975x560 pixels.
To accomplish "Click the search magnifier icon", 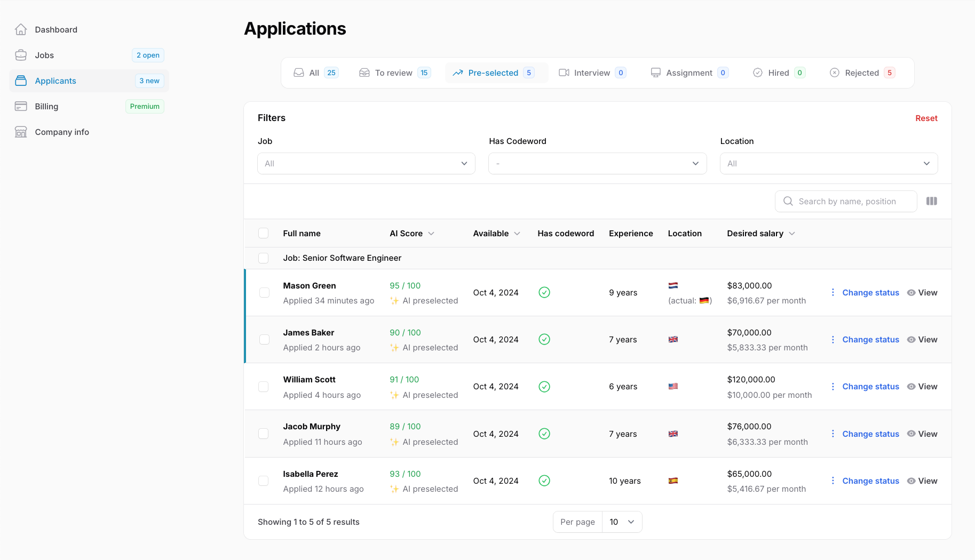I will (788, 201).
